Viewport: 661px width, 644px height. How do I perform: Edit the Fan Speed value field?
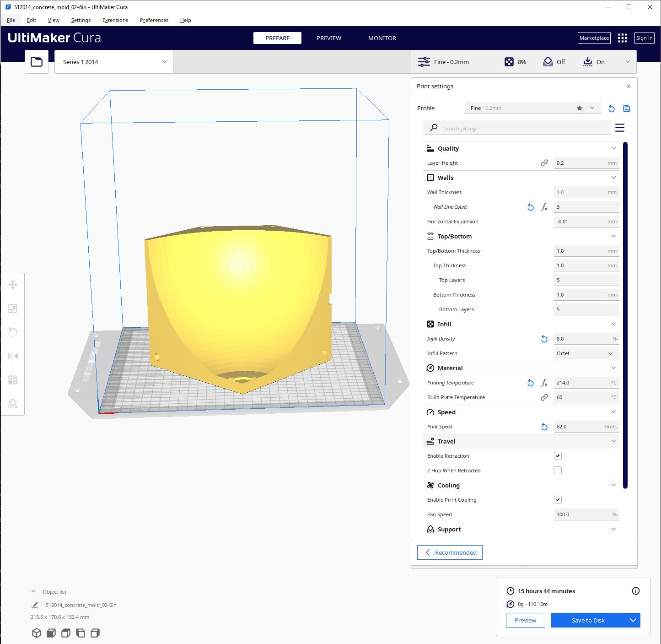[586, 514]
